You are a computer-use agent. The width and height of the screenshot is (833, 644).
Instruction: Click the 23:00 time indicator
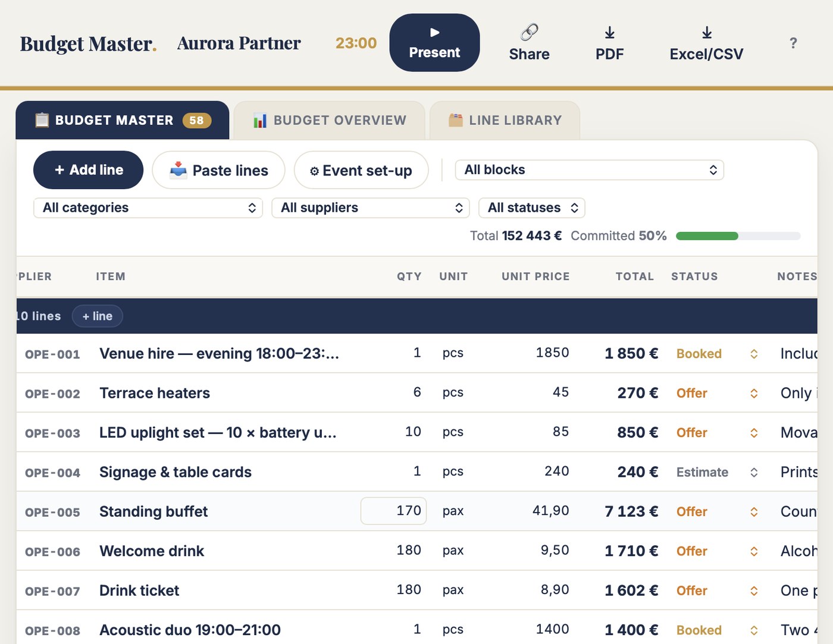(x=356, y=43)
